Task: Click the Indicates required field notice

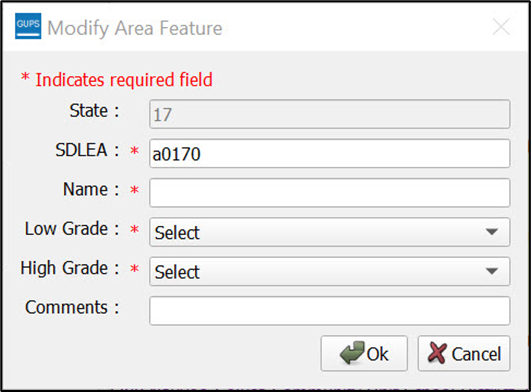Action: [117, 80]
